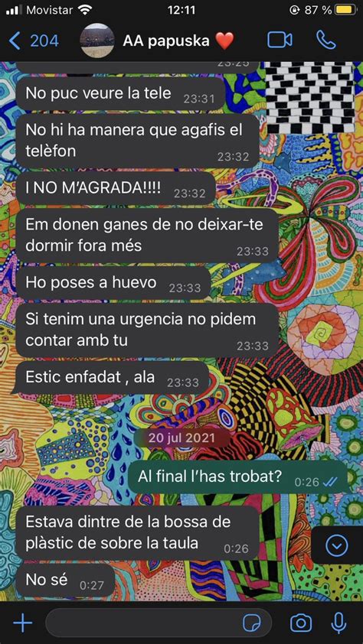Start a video call with AA papuska
The width and height of the screenshot is (363, 644).
click(x=280, y=41)
